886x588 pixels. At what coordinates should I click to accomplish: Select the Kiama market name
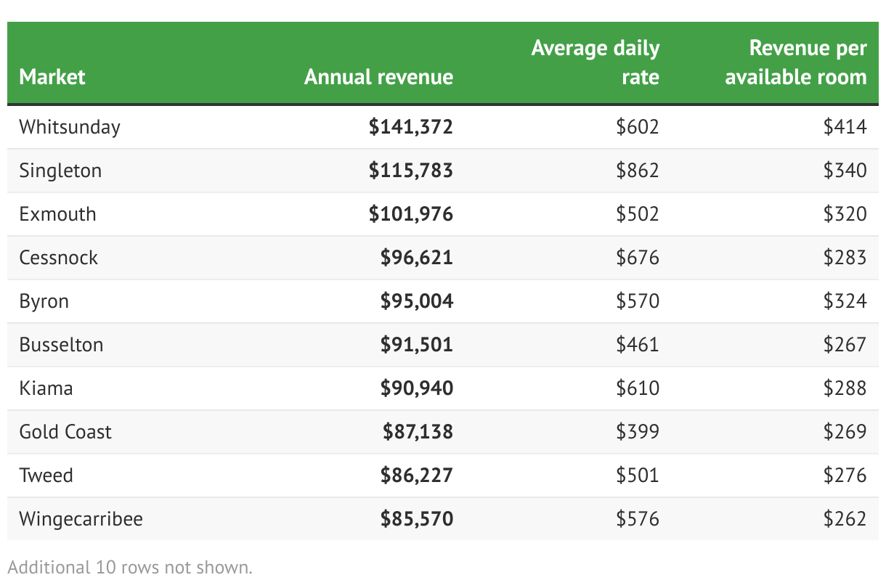(x=46, y=388)
